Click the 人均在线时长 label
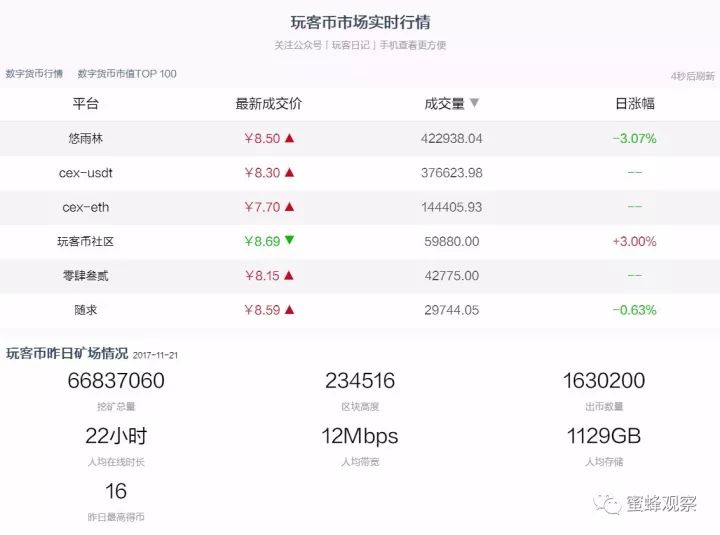This screenshot has width=720, height=535. pos(116,462)
